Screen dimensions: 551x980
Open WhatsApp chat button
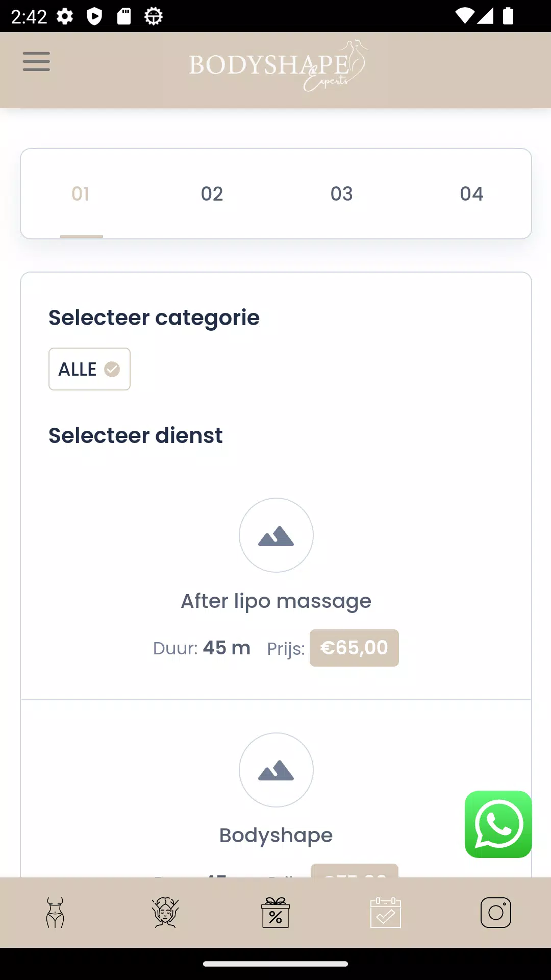[x=498, y=824]
